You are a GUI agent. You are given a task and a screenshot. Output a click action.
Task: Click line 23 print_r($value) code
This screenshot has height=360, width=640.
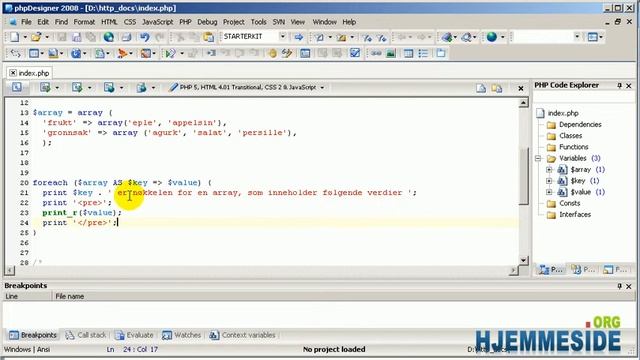click(82, 213)
